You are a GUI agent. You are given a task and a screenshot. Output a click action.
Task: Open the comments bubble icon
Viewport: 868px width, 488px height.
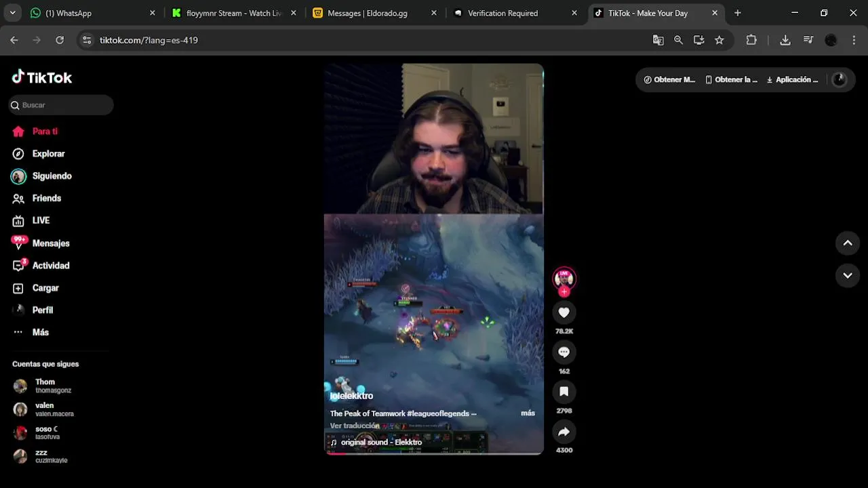pos(564,352)
